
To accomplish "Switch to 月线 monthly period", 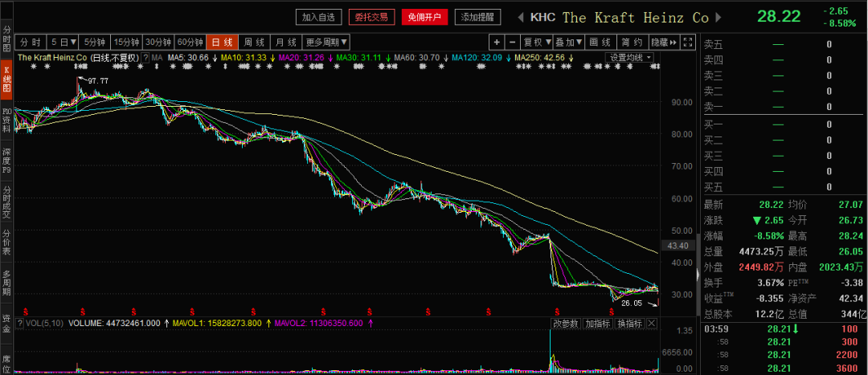I will [x=286, y=42].
